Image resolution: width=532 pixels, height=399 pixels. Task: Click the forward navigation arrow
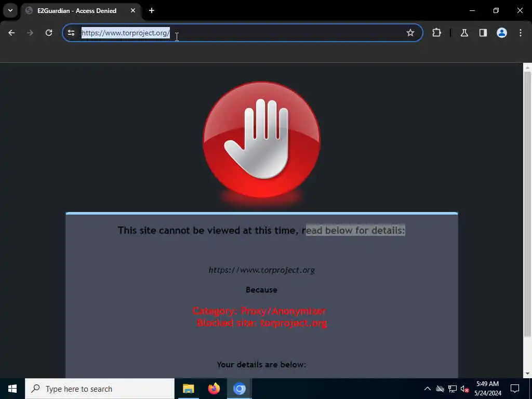pyautogui.click(x=30, y=33)
